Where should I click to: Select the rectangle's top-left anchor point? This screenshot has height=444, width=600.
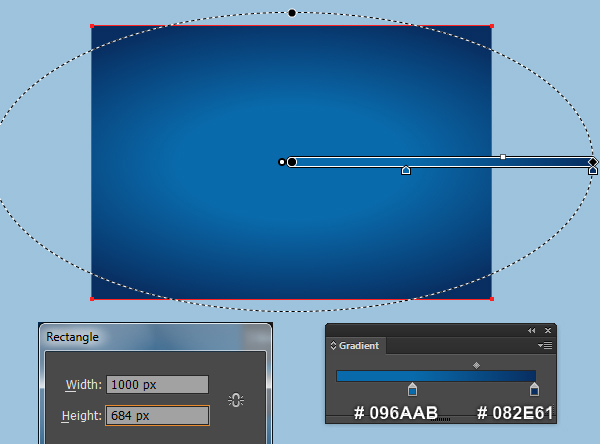[92, 26]
